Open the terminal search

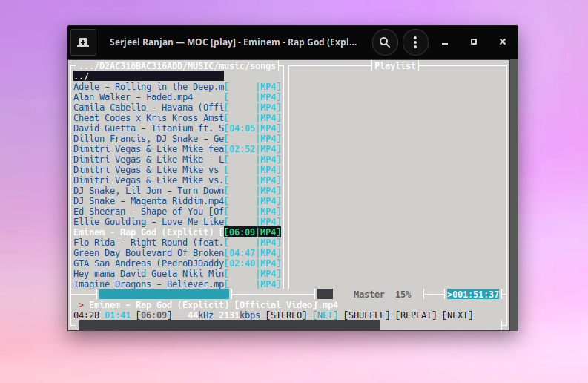[385, 42]
